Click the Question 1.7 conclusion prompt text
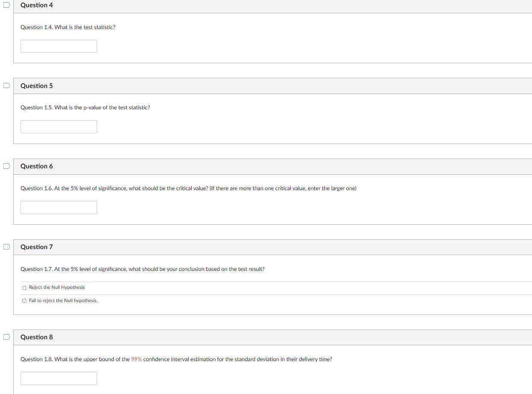532x394 pixels. click(142, 269)
